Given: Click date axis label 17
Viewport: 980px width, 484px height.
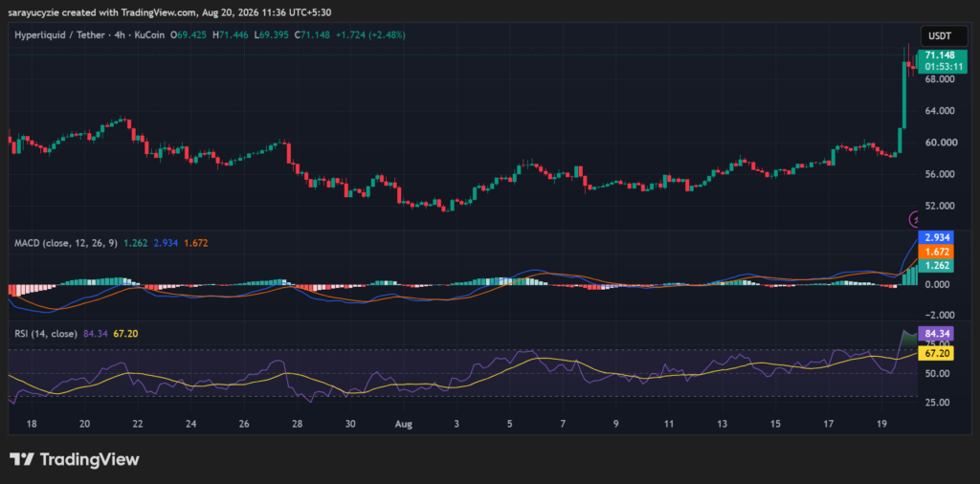Looking at the screenshot, I should click(x=828, y=424).
